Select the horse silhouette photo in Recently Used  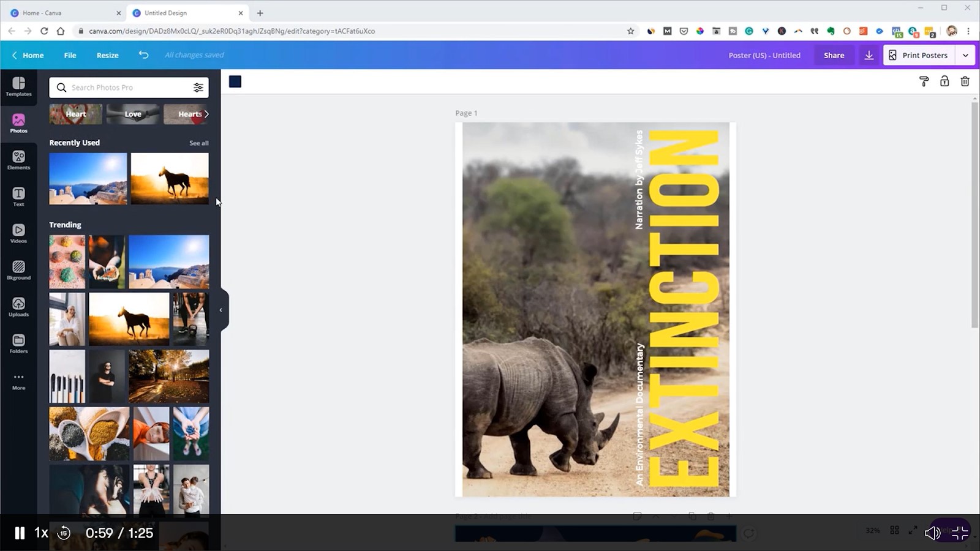pos(170,178)
